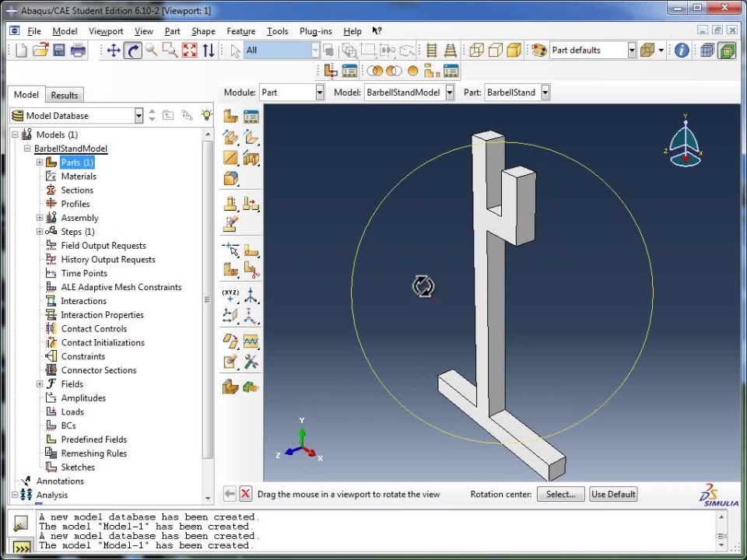This screenshot has width=747, height=560.
Task: Select the Box Zoom tool
Action: coord(170,50)
